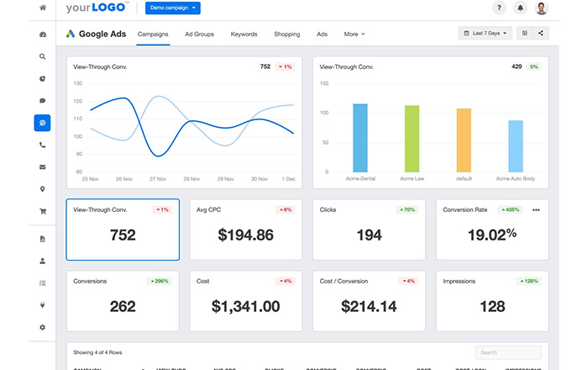This screenshot has height=370, width=588.
Task: Open the email envelope sidebar icon
Action: pyautogui.click(x=42, y=167)
